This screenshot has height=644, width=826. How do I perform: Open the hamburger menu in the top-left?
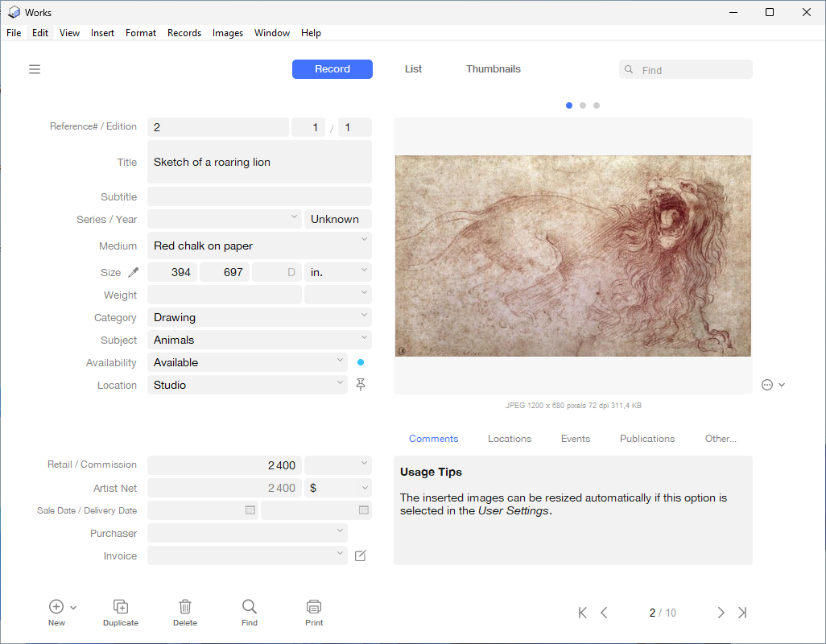[35, 69]
